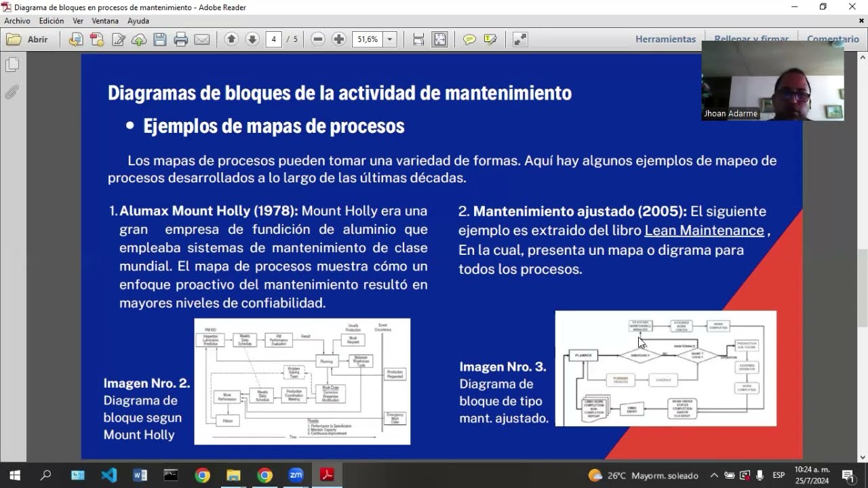Open the Windows Start menu
868x488 pixels.
coord(14,475)
